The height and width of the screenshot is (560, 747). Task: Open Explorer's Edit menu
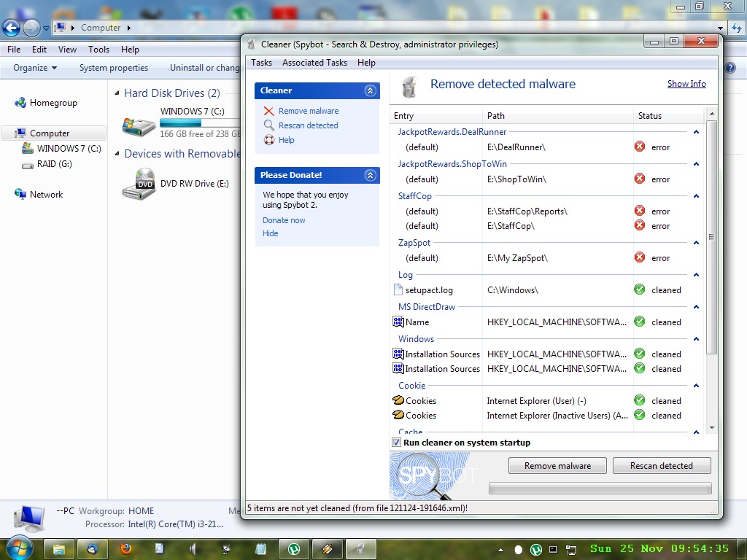click(39, 50)
